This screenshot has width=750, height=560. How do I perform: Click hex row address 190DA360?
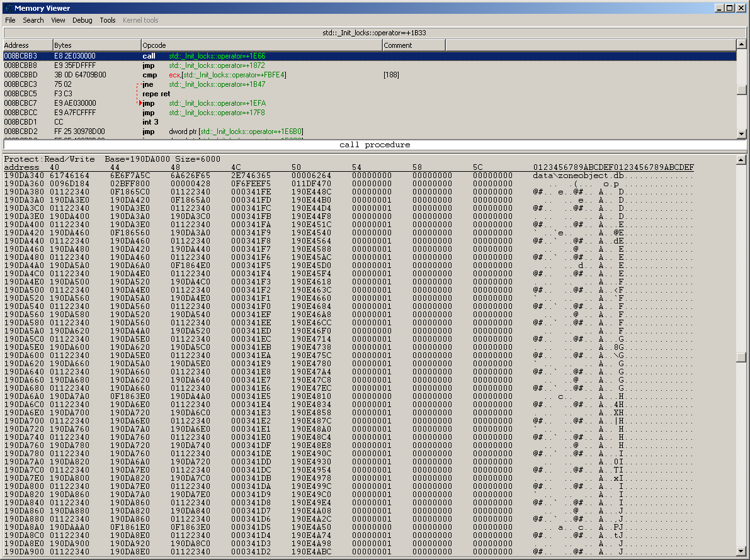24,184
